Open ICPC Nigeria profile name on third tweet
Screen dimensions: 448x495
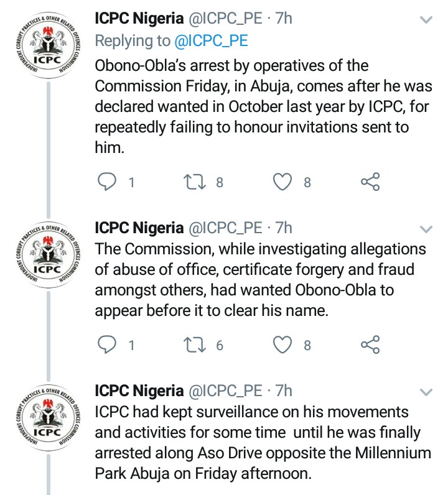click(x=139, y=391)
